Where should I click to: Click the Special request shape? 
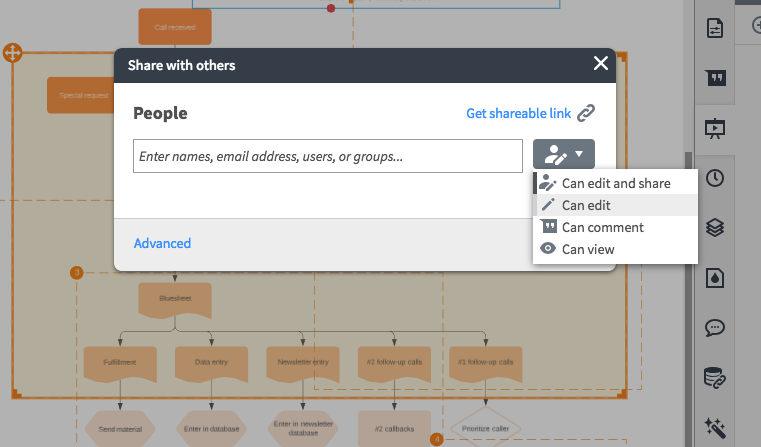coord(81,95)
